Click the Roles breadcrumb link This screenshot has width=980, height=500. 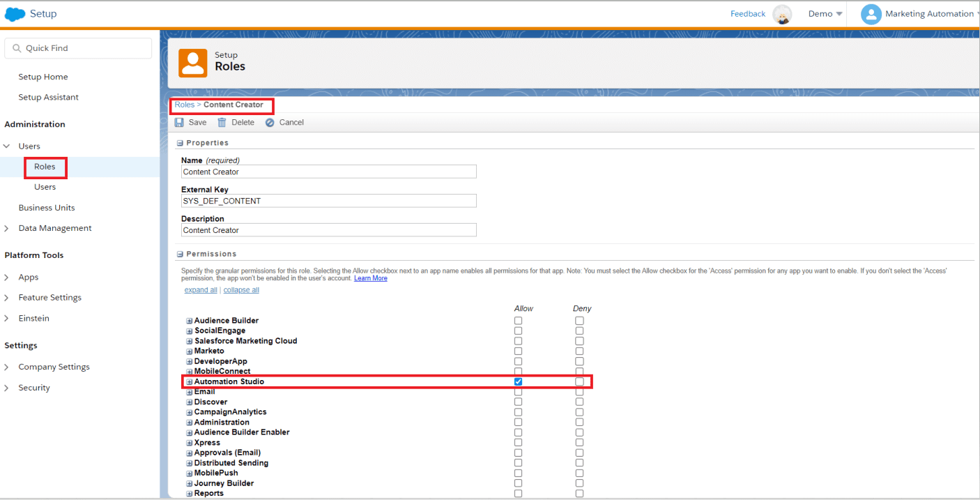coord(185,105)
